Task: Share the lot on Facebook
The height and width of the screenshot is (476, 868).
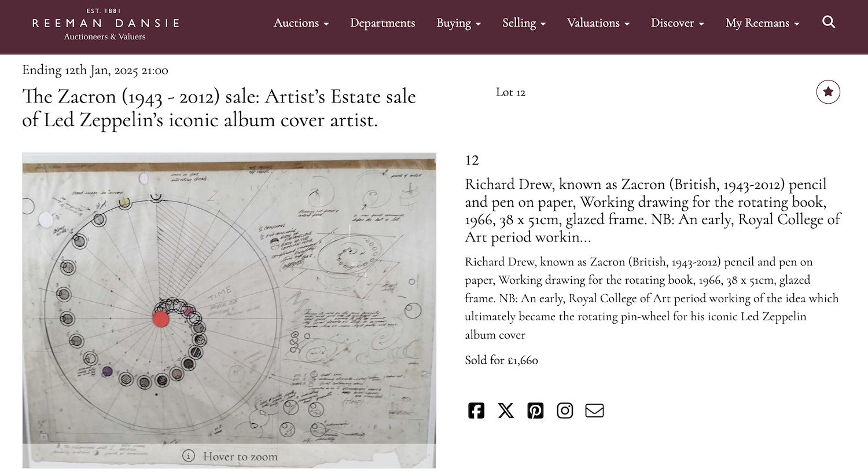Action: tap(476, 411)
